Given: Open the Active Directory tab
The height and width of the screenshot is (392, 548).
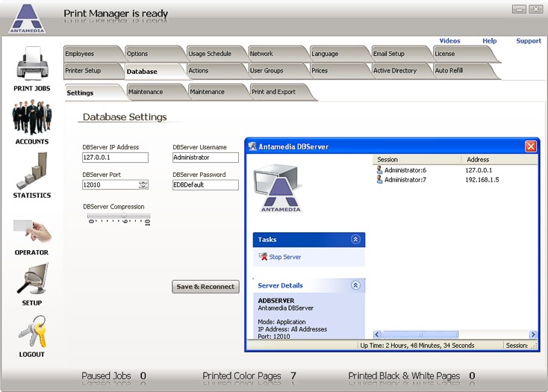Looking at the screenshot, I should point(401,71).
